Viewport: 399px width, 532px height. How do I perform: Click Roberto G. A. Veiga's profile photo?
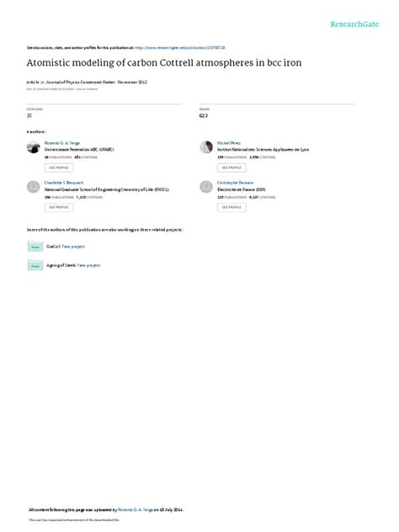34,147
